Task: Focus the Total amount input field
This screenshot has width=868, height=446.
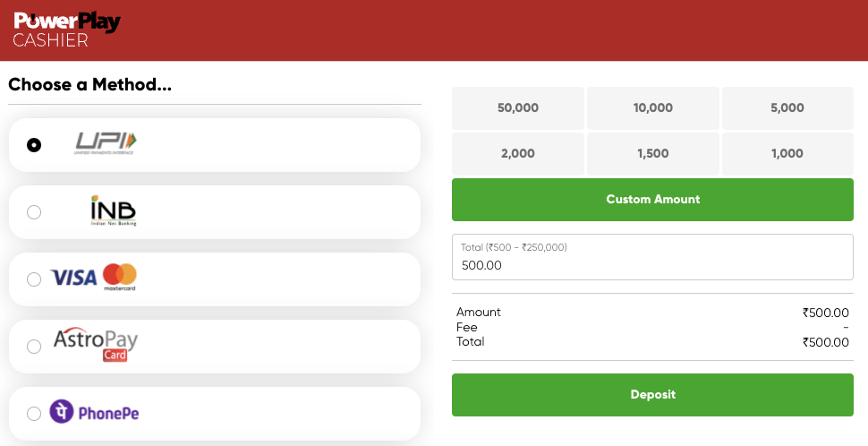Action: pos(652,257)
